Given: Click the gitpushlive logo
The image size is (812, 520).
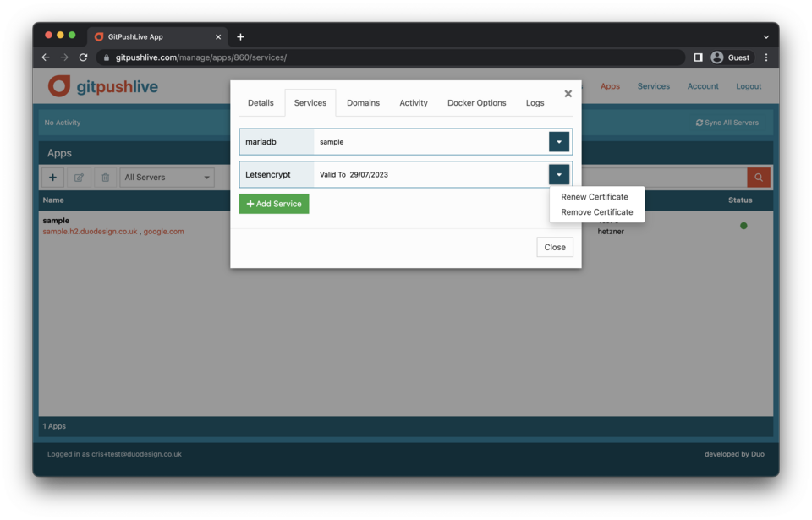Looking at the screenshot, I should pos(103,86).
